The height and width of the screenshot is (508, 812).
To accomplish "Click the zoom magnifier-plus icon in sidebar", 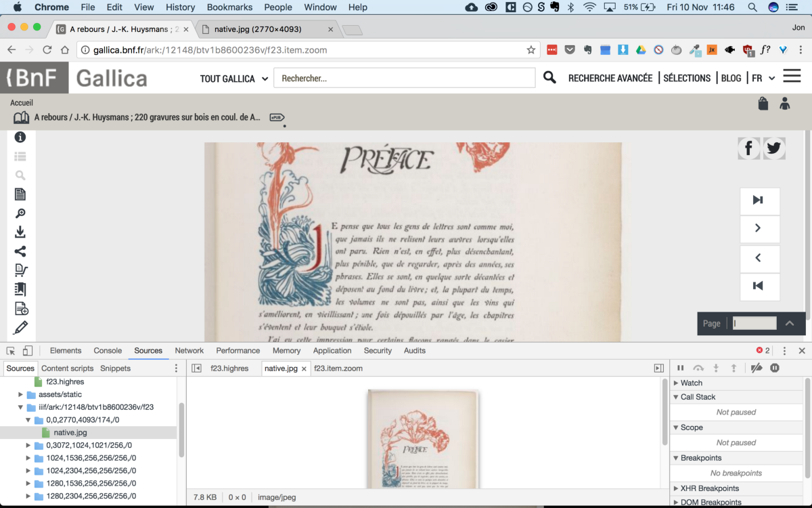I will coord(20,213).
